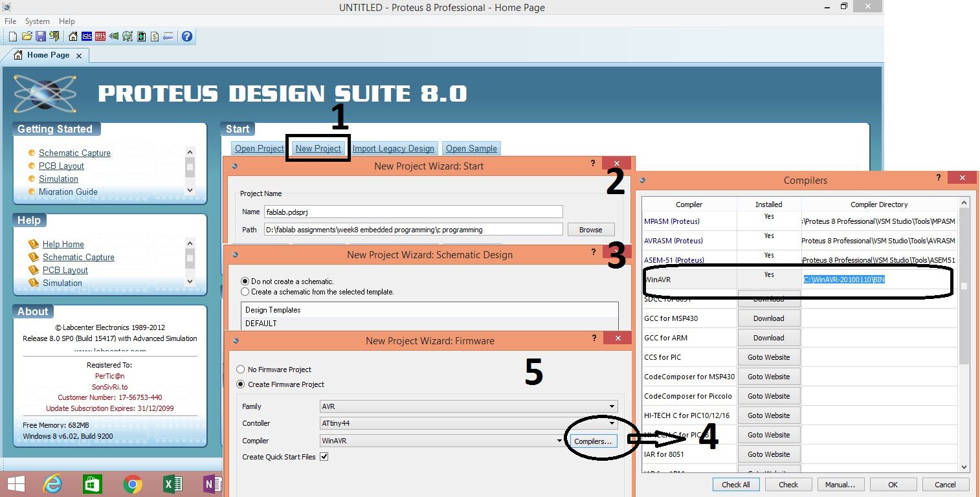Click Check All in Compilers dialog
980x497 pixels.
coord(736,484)
